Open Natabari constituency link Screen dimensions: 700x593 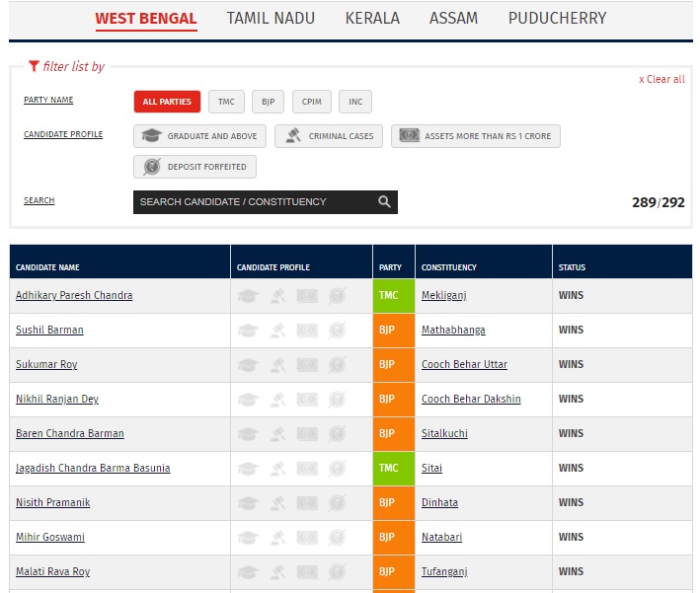(441, 537)
